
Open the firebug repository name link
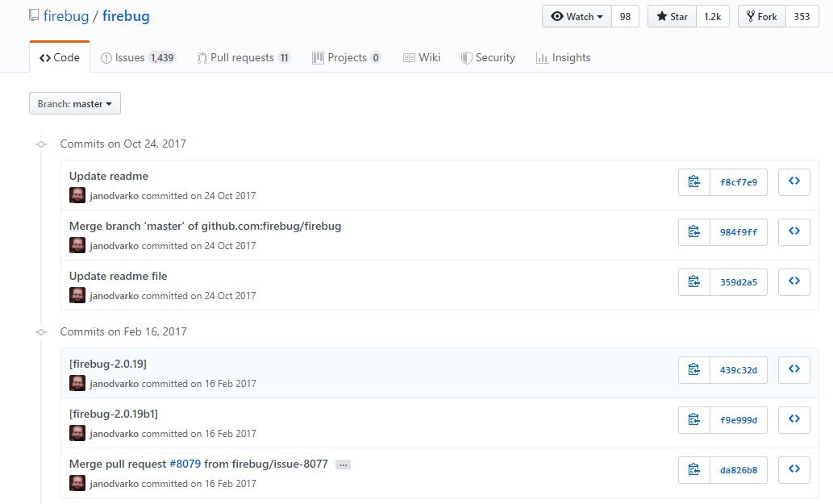pos(126,16)
